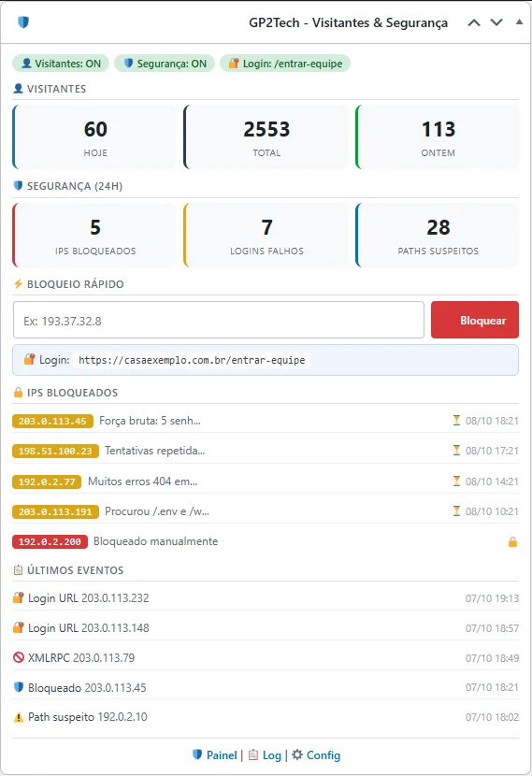Click the red Bloquear button
532x776 pixels.
pos(475,320)
